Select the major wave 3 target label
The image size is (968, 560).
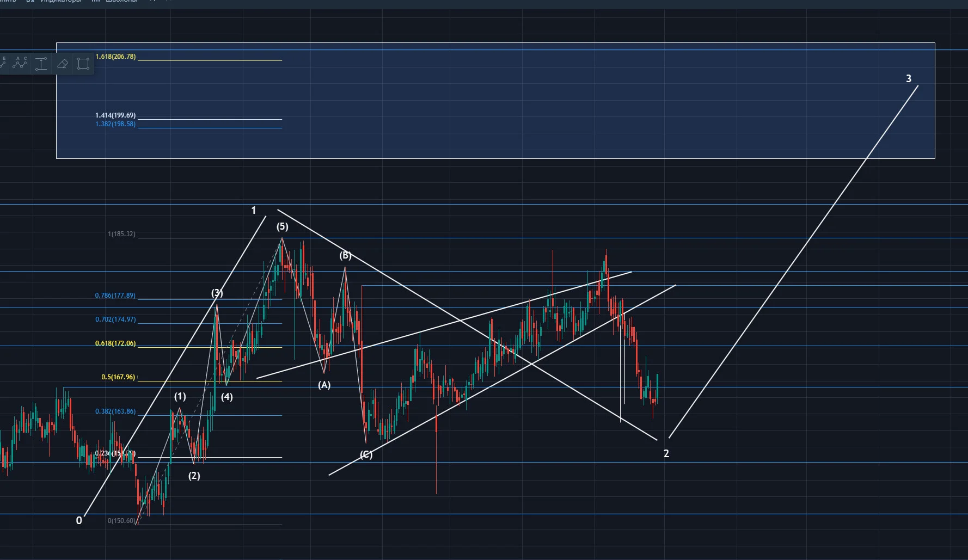(x=908, y=78)
